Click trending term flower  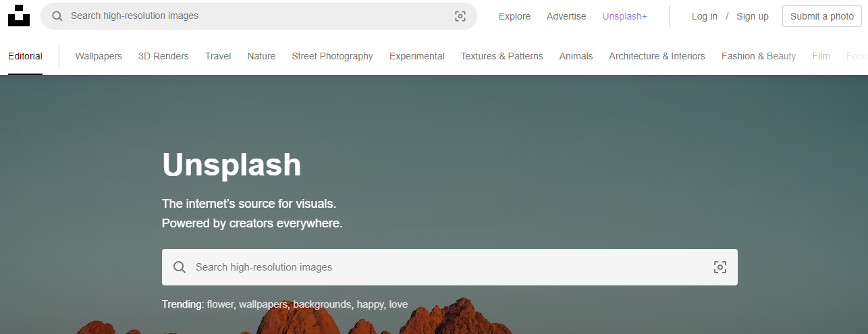220,304
